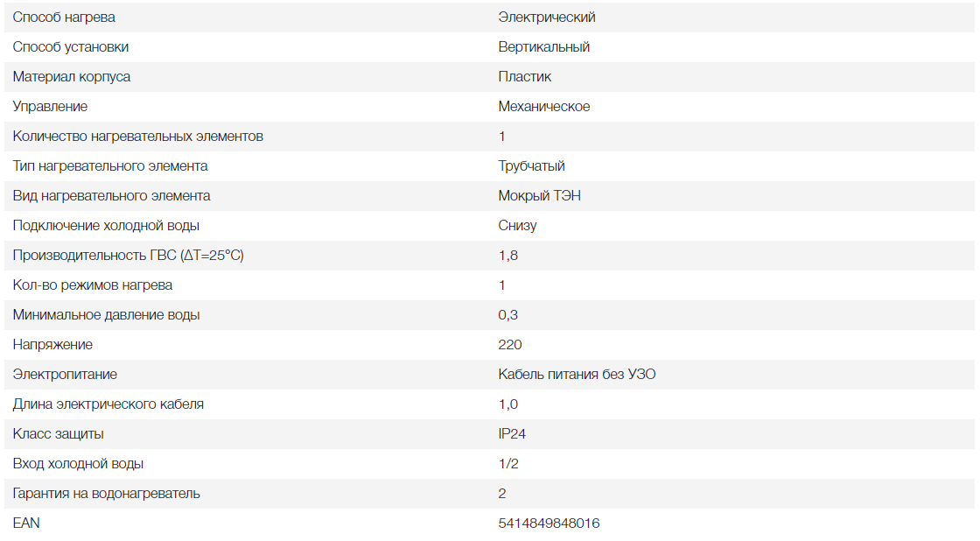Screen dimensions: 980x541
Task: Select the EAN number 5414849848016
Action: 549,523
